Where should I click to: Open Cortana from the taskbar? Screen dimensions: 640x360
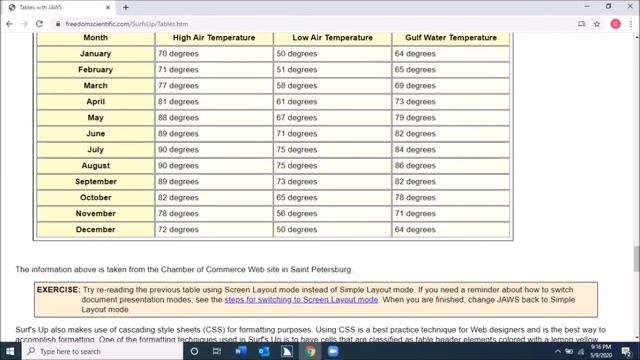tap(194, 351)
